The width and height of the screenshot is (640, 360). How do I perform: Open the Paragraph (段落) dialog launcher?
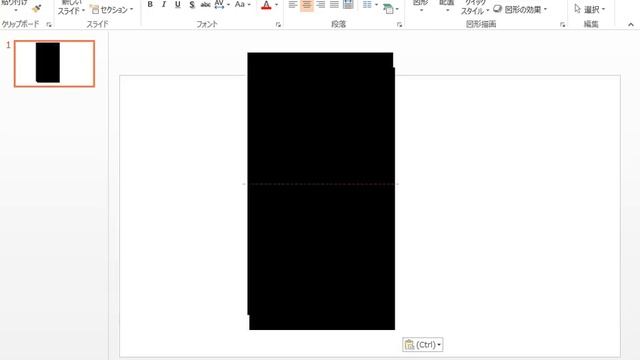(399, 25)
